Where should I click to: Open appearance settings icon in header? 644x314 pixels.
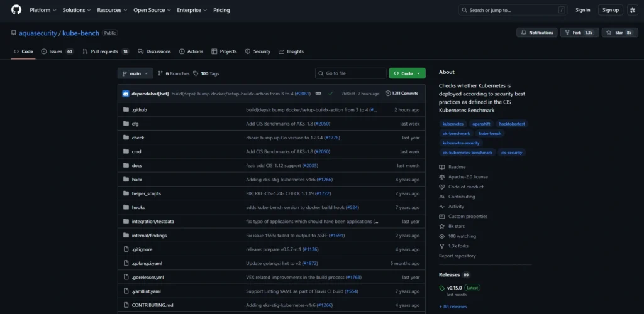(633, 10)
